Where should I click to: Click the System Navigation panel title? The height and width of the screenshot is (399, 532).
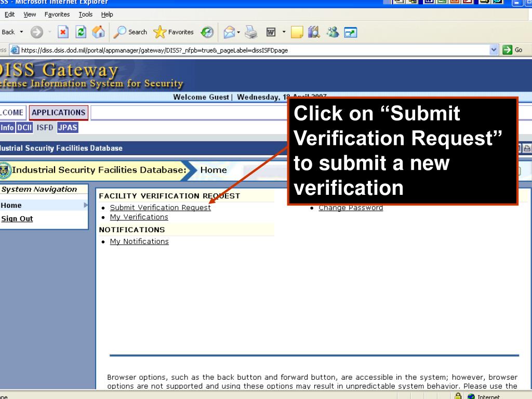click(x=39, y=189)
